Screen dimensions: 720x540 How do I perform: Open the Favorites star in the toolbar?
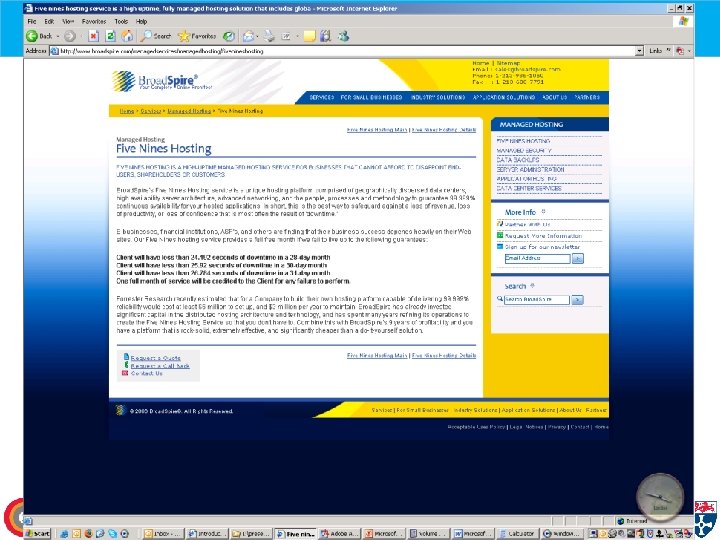point(197,36)
